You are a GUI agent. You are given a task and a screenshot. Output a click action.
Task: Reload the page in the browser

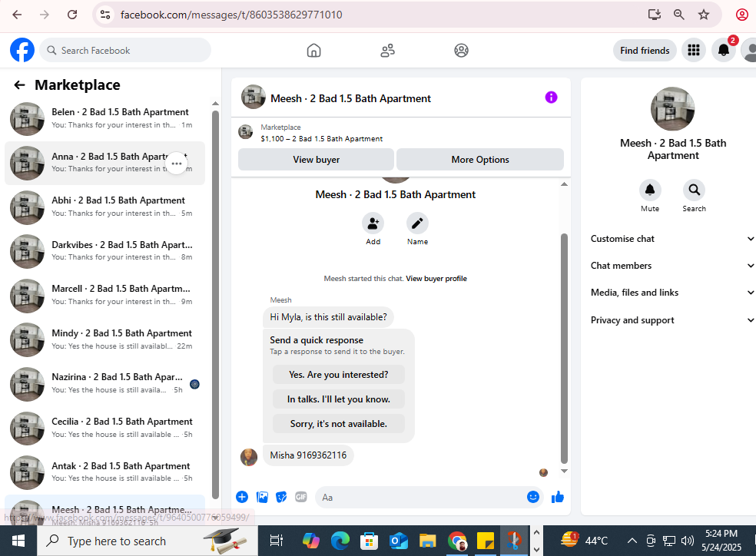pyautogui.click(x=72, y=15)
